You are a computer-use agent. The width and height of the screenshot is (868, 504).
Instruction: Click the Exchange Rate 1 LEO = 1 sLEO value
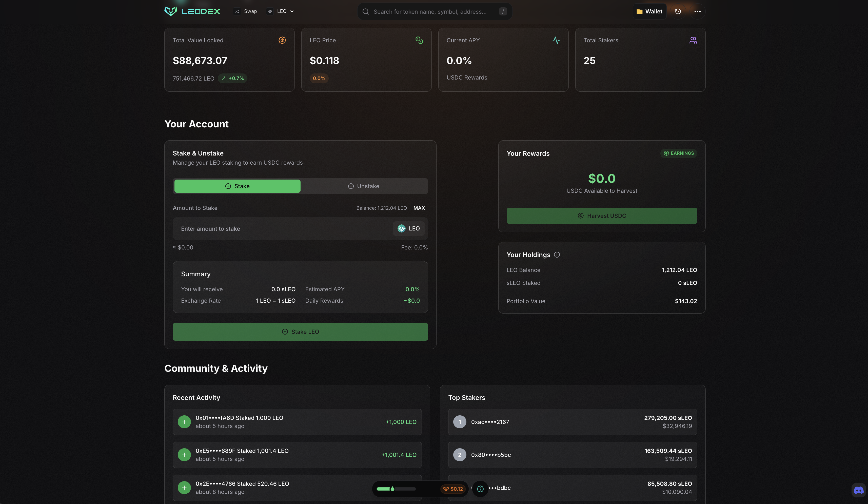tap(275, 301)
